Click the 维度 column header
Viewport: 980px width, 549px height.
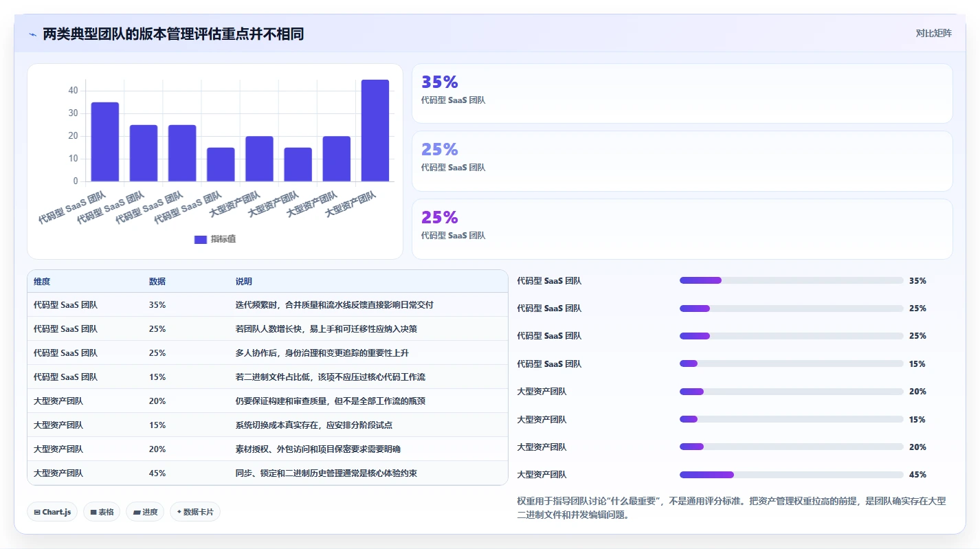(42, 282)
